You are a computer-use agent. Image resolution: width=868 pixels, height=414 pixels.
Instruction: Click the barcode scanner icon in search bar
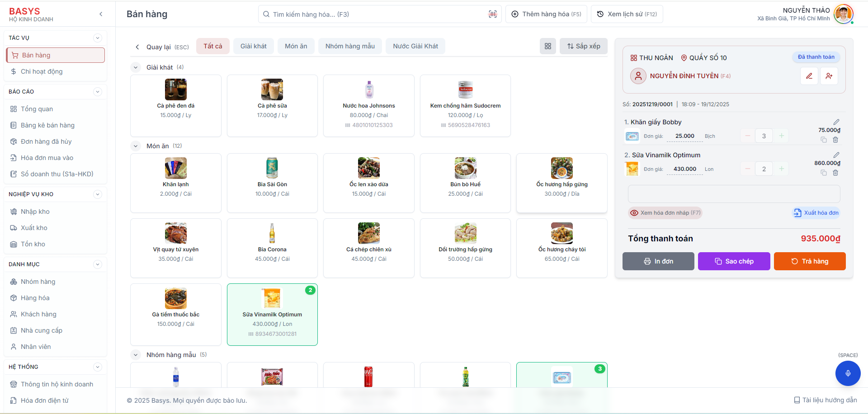tap(492, 14)
